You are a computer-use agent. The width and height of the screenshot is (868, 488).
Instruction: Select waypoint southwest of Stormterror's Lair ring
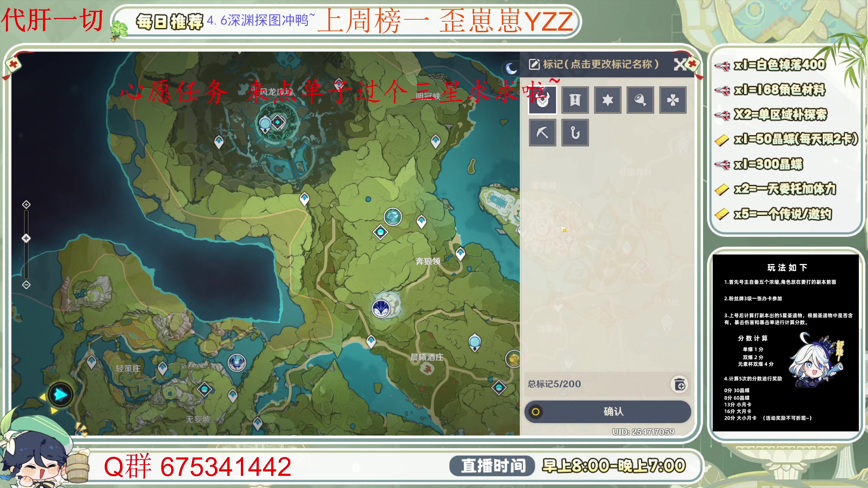click(x=219, y=142)
